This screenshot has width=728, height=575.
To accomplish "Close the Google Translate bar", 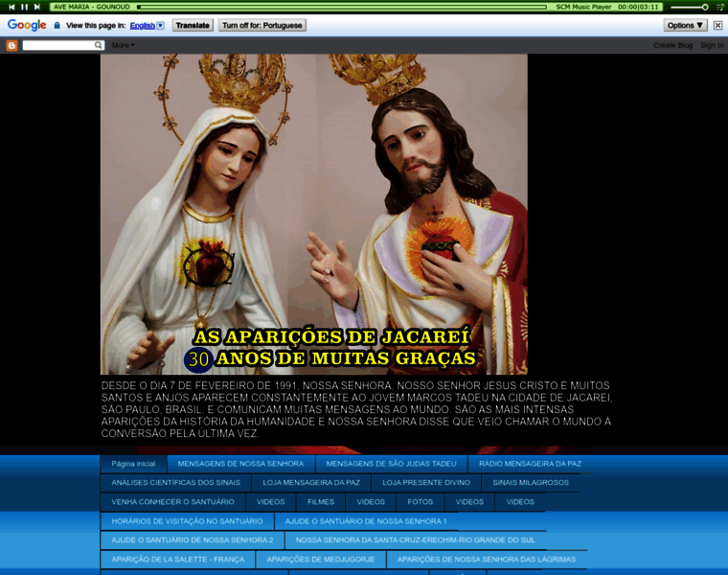I will click(x=717, y=26).
